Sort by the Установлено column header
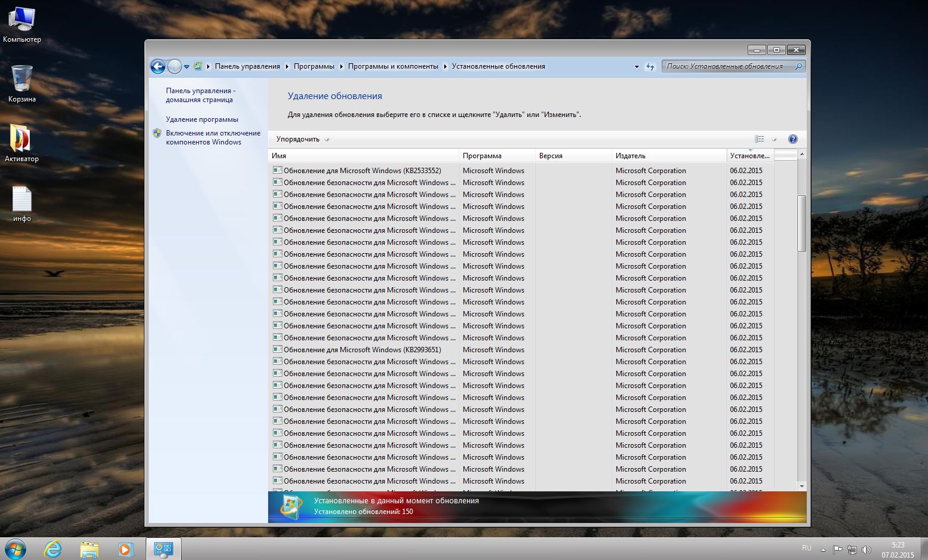The height and width of the screenshot is (560, 928). tap(750, 156)
